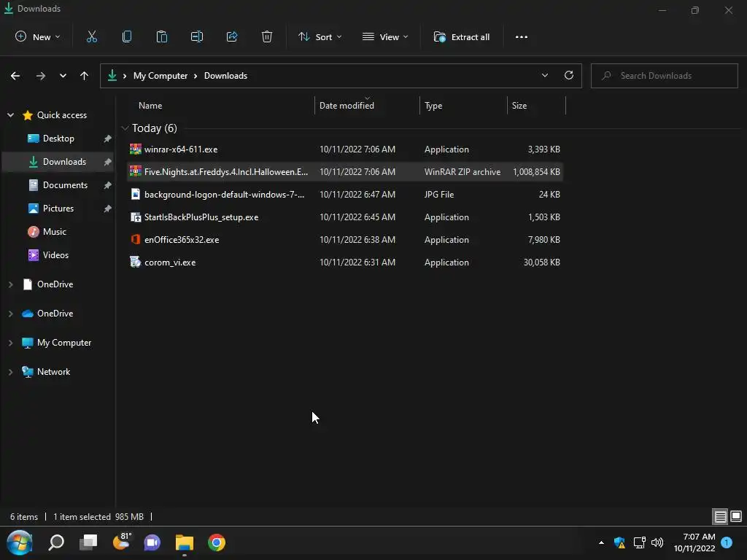Open the Start menu orb

point(20,542)
